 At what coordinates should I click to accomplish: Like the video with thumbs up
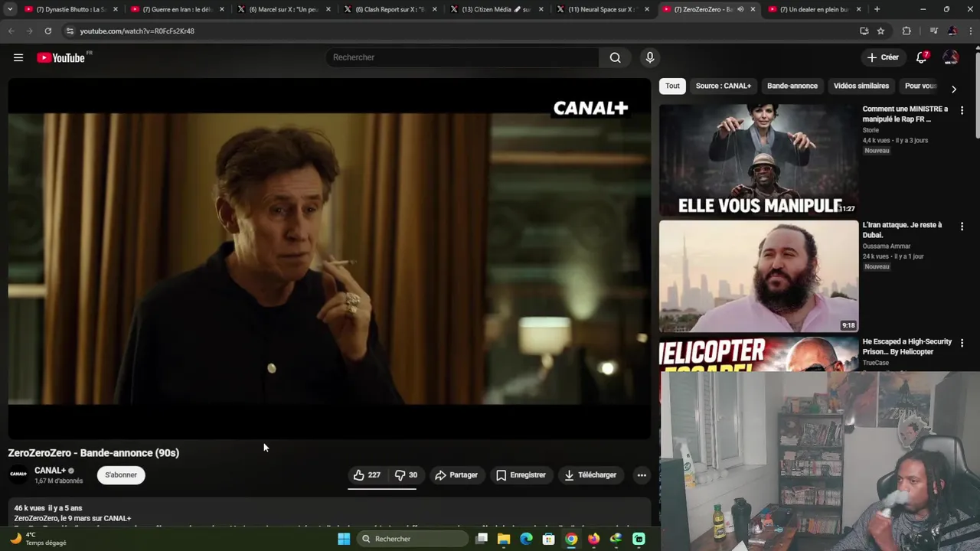coord(366,475)
